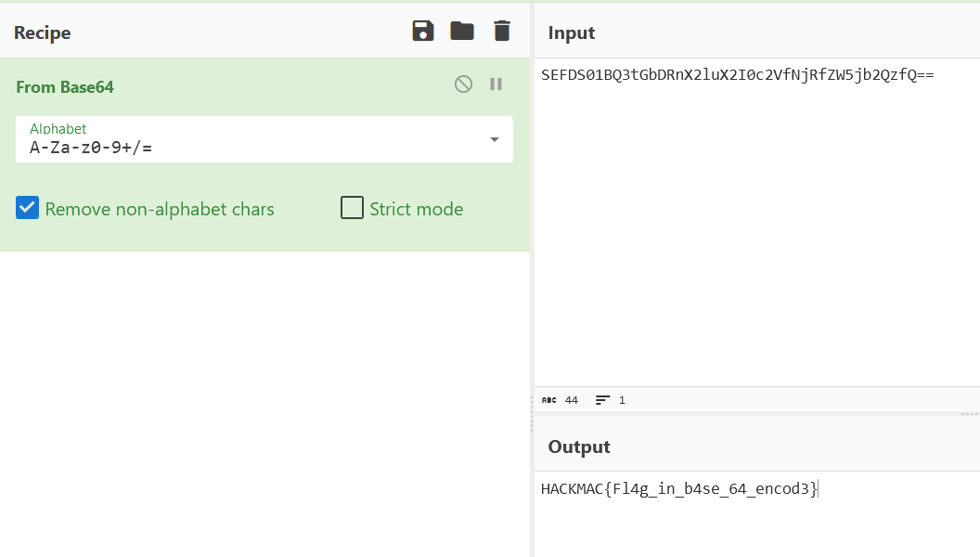Grab the divider between Input and Output
This screenshot has width=980, height=557.
pyautogui.click(x=969, y=413)
